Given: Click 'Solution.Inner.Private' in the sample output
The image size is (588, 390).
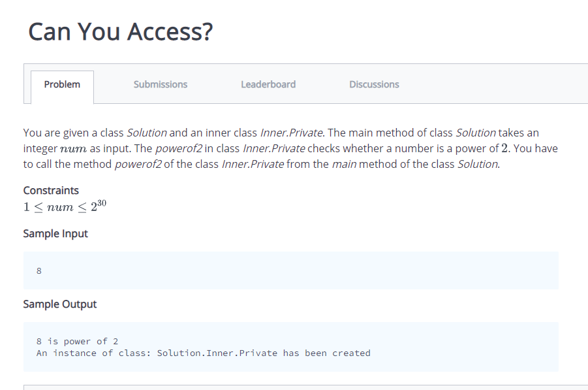Looking at the screenshot, I should pos(217,353).
